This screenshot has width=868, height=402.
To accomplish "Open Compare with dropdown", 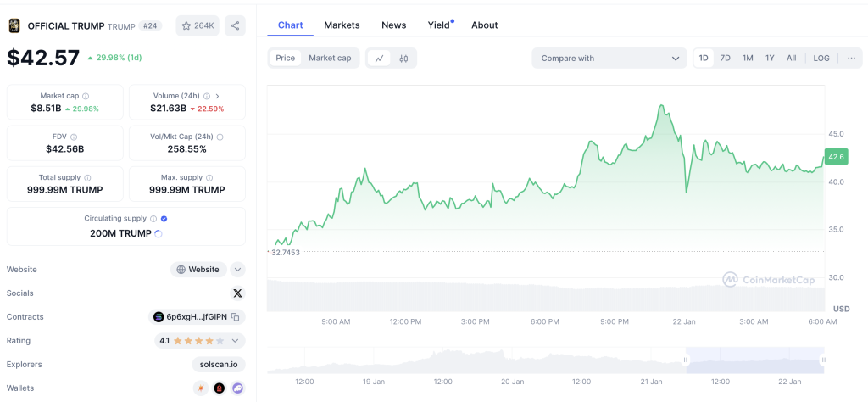I will pyautogui.click(x=609, y=59).
